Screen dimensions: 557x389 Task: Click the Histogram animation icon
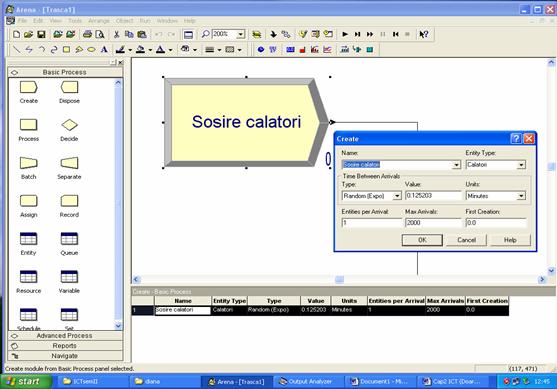coord(314,49)
